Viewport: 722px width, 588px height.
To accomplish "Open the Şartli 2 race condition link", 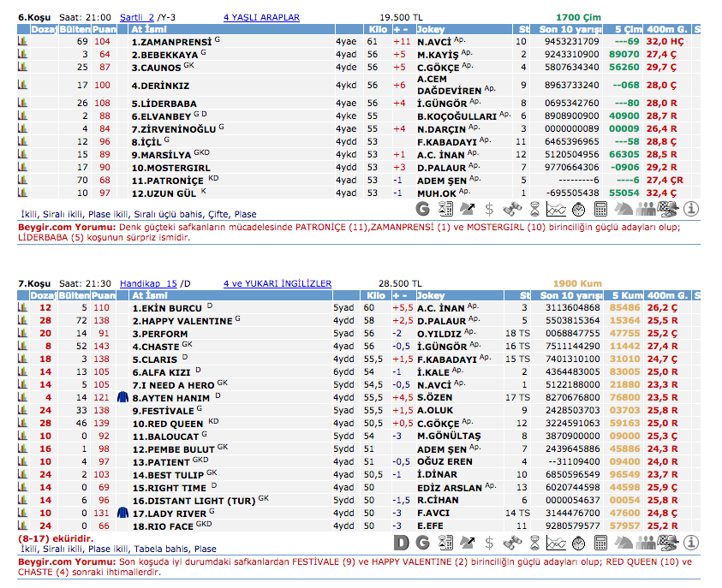I will coord(137,17).
